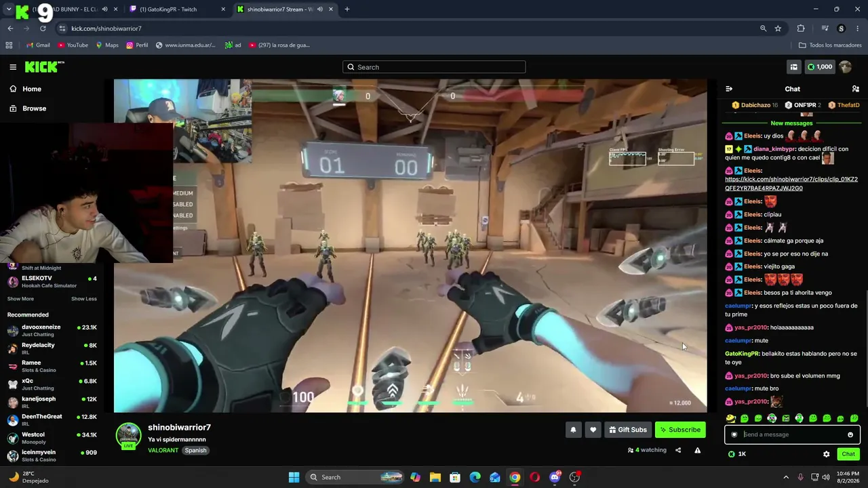Screen dimensions: 868x488
Task: Open Reydelacity recommended channel
Action: [x=52, y=348]
